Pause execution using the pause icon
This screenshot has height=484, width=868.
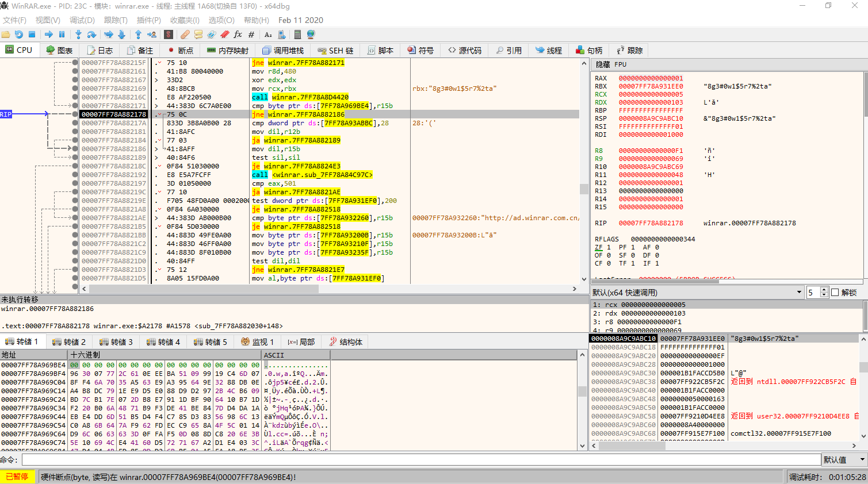[x=62, y=34]
